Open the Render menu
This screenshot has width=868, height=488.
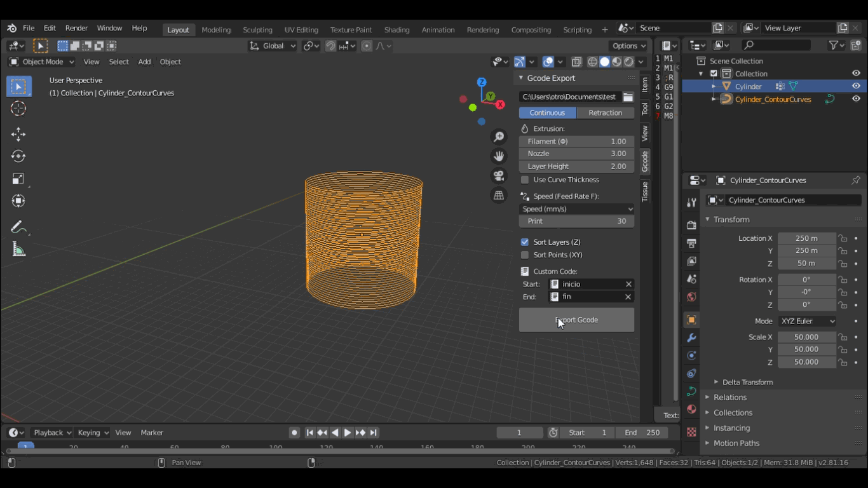click(x=76, y=28)
